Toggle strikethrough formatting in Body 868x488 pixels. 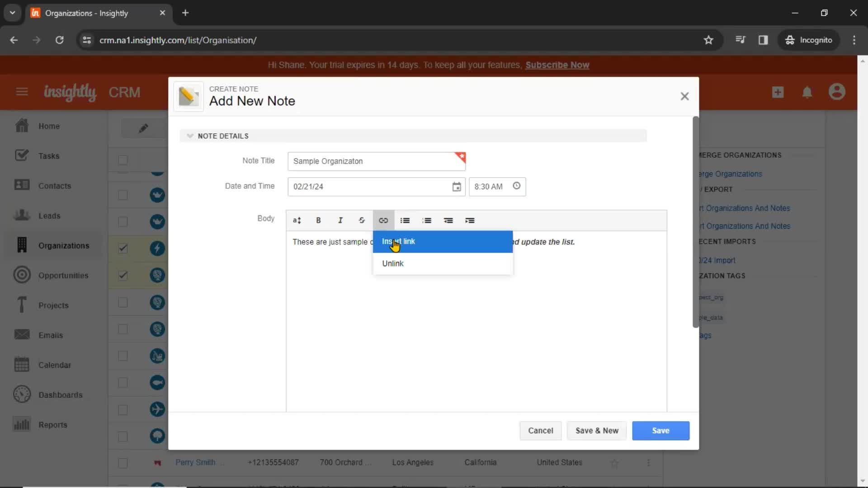(x=362, y=221)
